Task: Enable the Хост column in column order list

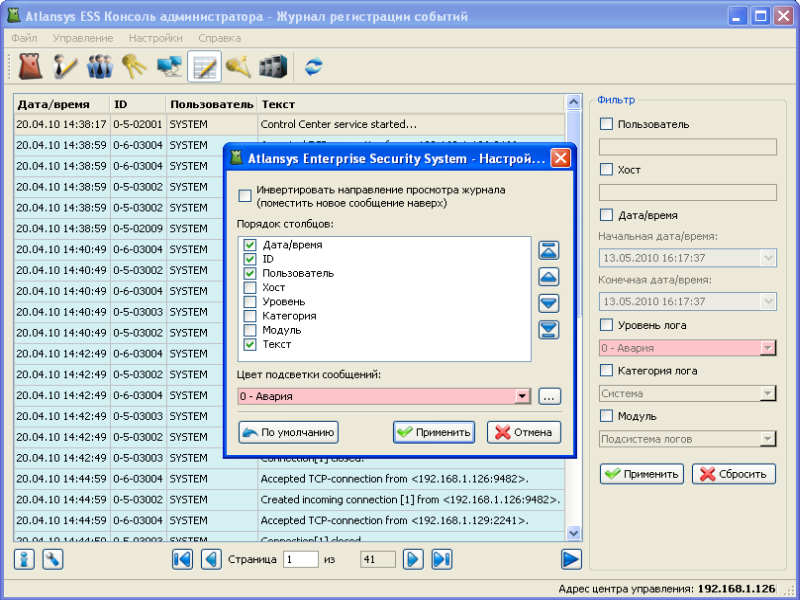Action: 249,288
